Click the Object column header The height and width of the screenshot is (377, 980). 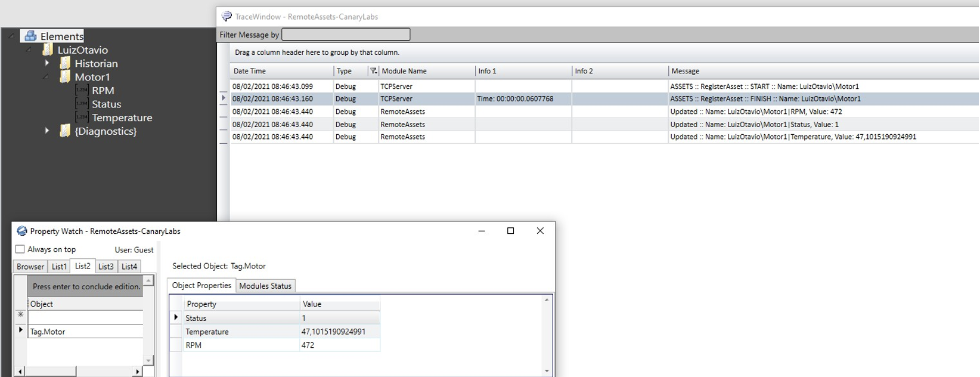(85, 304)
